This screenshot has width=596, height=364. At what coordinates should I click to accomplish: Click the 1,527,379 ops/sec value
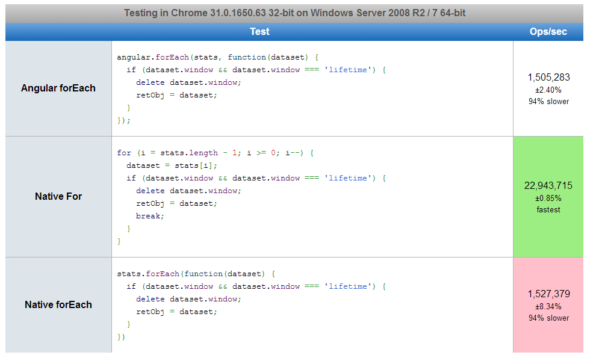(548, 294)
